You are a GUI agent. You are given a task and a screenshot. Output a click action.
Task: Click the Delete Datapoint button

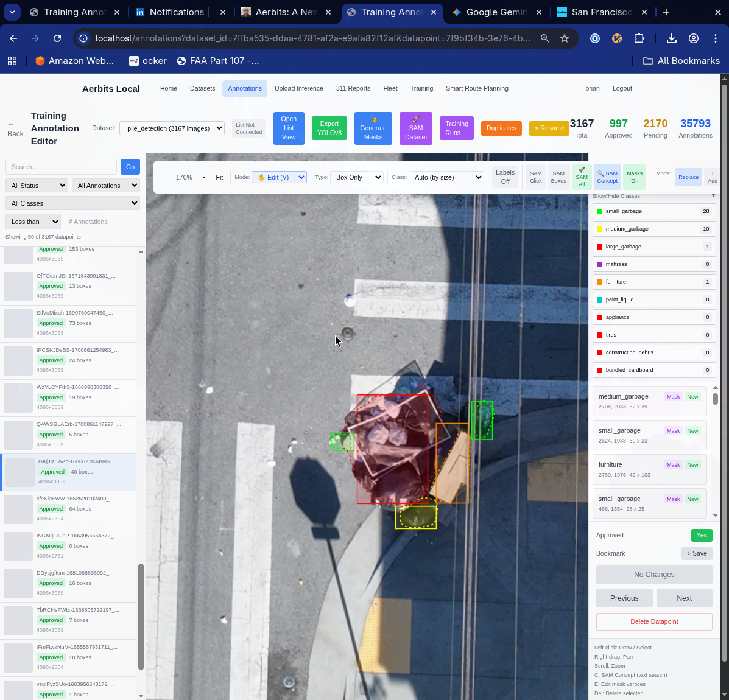click(654, 621)
